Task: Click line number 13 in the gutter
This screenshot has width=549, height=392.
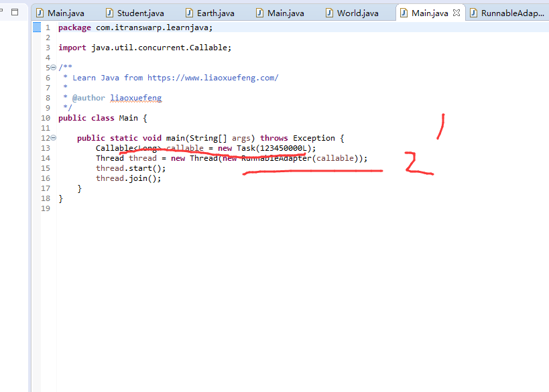Action: [x=46, y=148]
